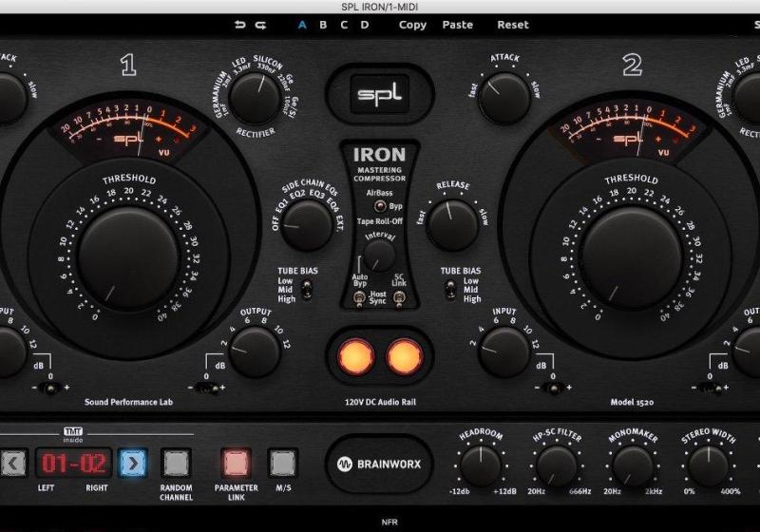The image size is (760, 532).
Task: Flip channel 2 Tube Bias switch
Action: tap(450, 291)
